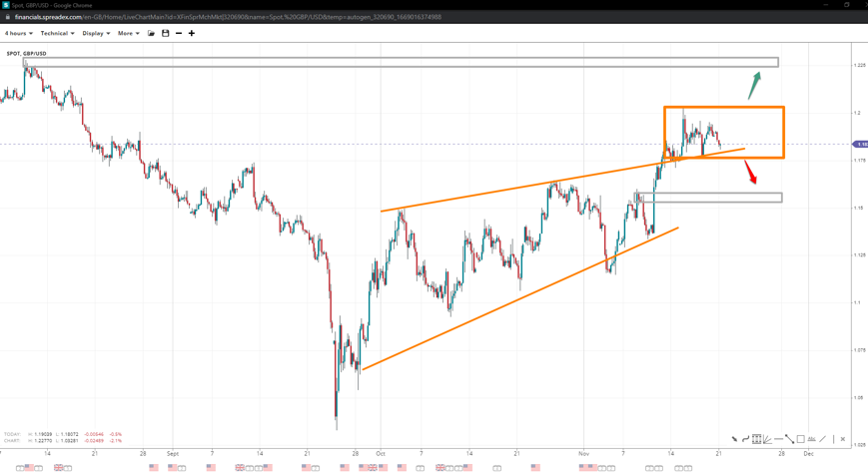Click the open chart folder icon
This screenshot has height=472, width=868.
click(x=152, y=33)
